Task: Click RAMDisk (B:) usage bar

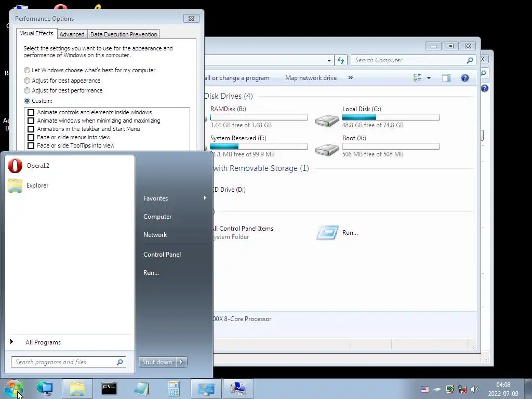Action: (259, 117)
